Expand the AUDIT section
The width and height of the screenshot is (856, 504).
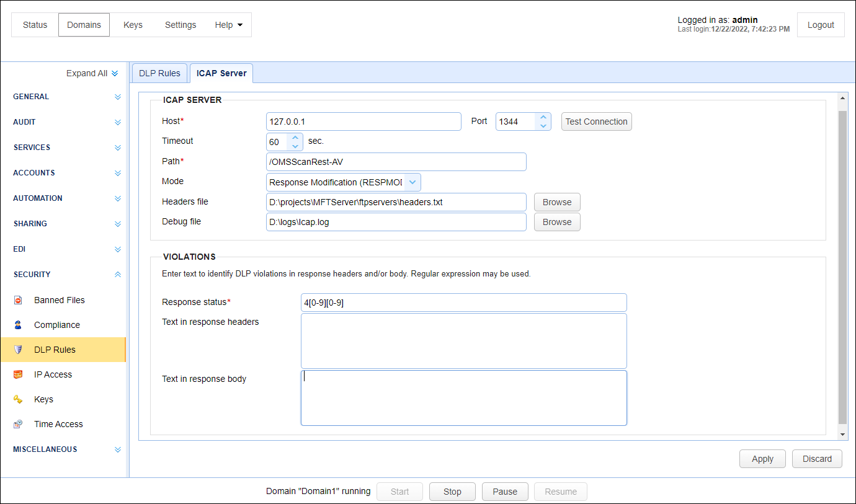pos(118,122)
